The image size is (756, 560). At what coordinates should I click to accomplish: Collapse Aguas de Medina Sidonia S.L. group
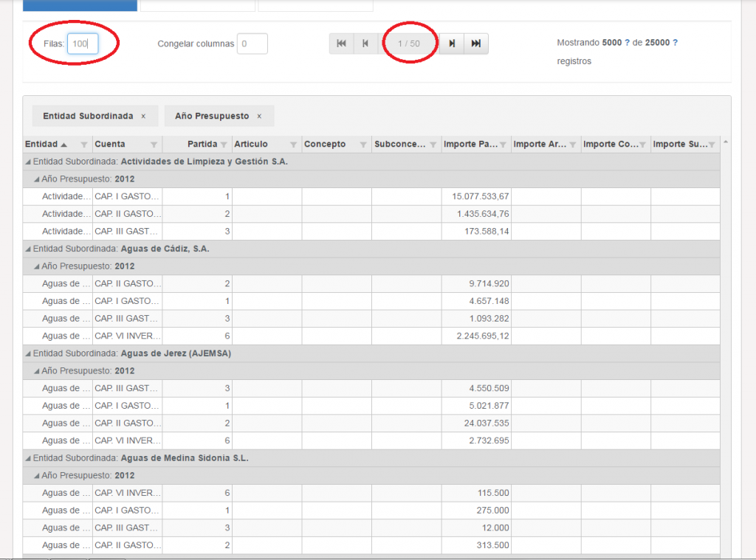coord(28,458)
